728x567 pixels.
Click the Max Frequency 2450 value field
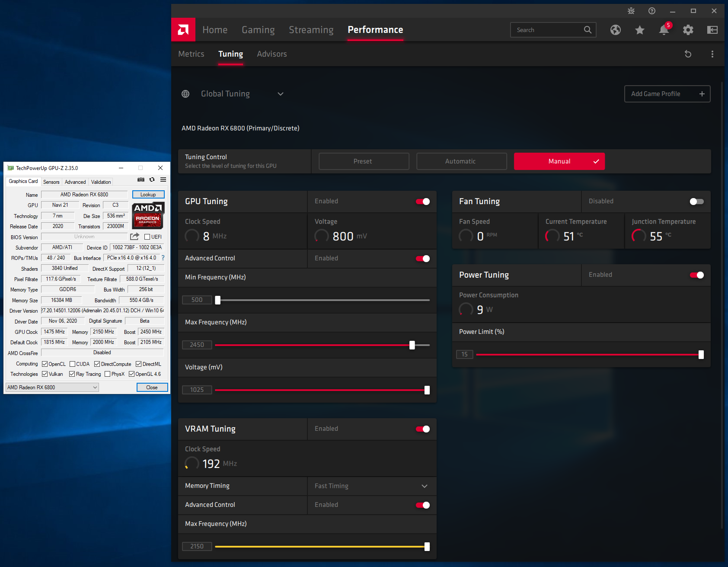pos(197,345)
